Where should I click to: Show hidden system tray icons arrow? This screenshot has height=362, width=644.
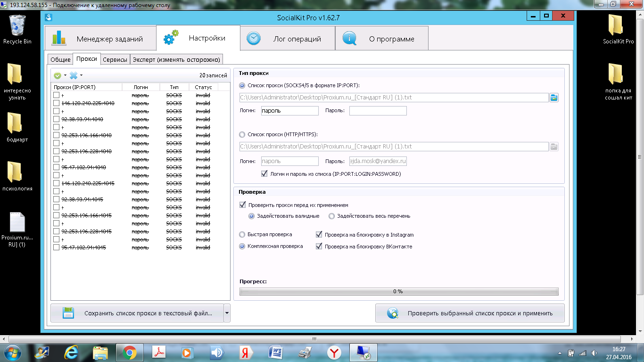click(560, 353)
